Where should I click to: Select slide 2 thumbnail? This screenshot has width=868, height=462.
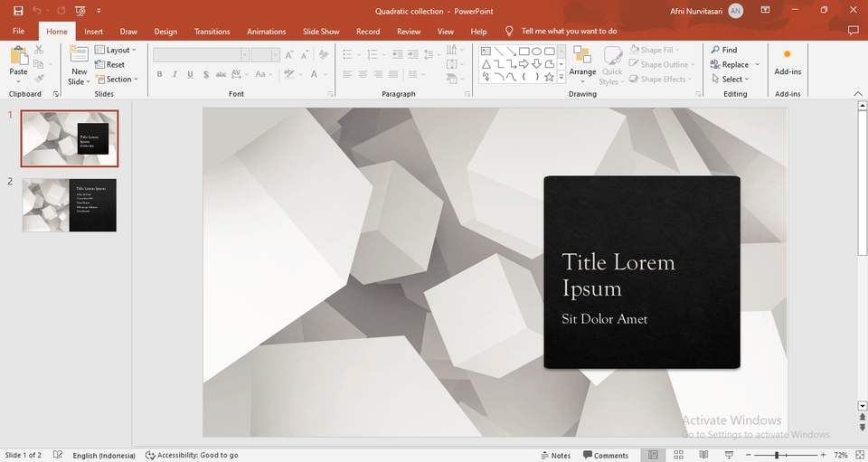tap(70, 205)
